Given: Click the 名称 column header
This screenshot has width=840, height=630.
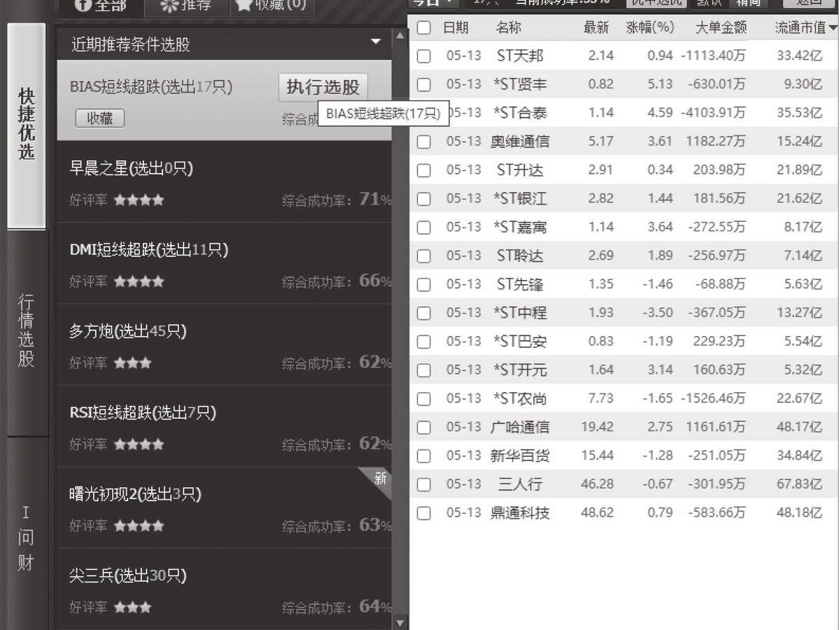Looking at the screenshot, I should point(509,29).
